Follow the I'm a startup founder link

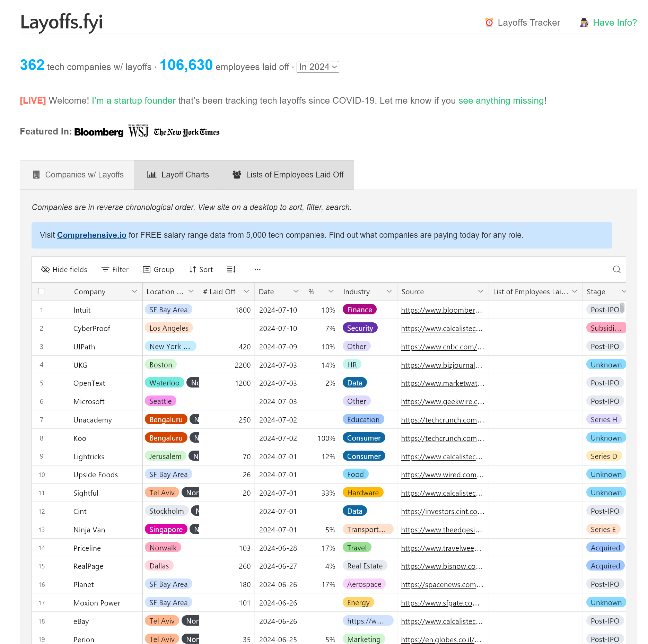[x=133, y=101]
